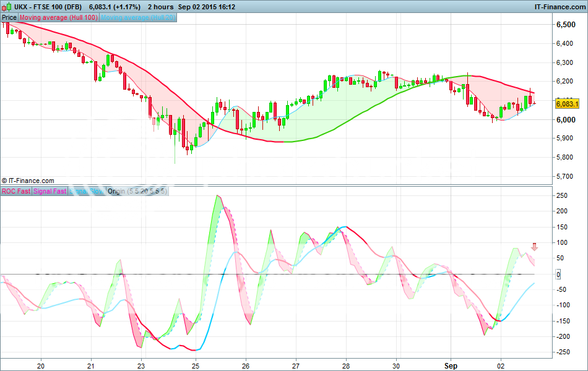Click the Sep date label on time axis
This screenshot has height=371, width=588.
[451, 365]
